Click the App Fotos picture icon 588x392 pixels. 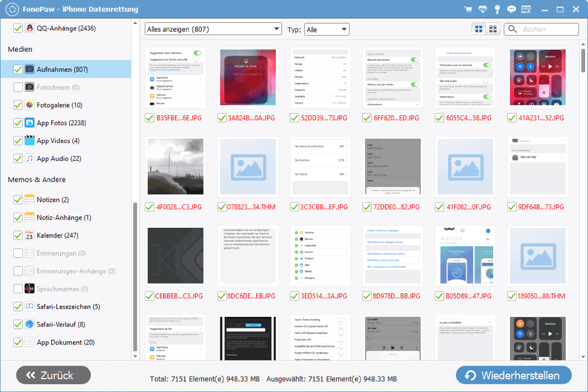pos(30,123)
